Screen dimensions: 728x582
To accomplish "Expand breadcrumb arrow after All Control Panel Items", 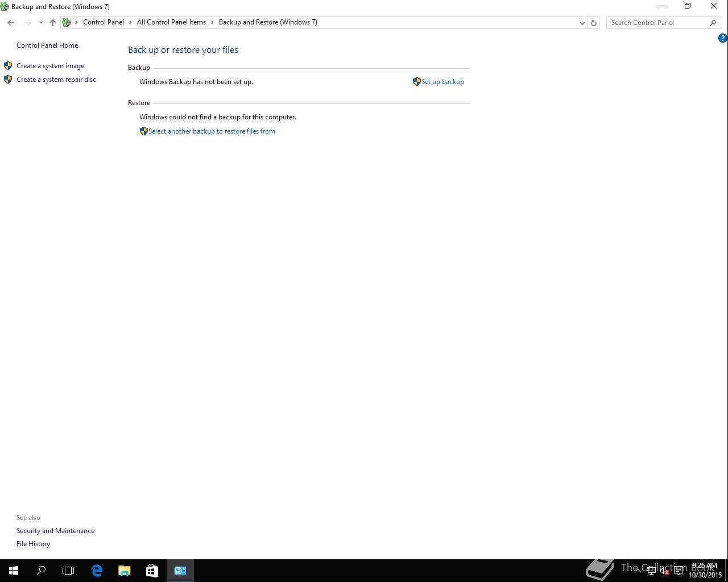I will pyautogui.click(x=212, y=23).
